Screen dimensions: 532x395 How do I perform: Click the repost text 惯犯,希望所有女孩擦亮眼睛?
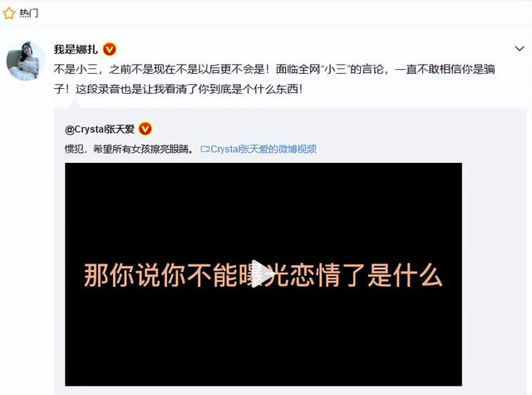(x=130, y=149)
